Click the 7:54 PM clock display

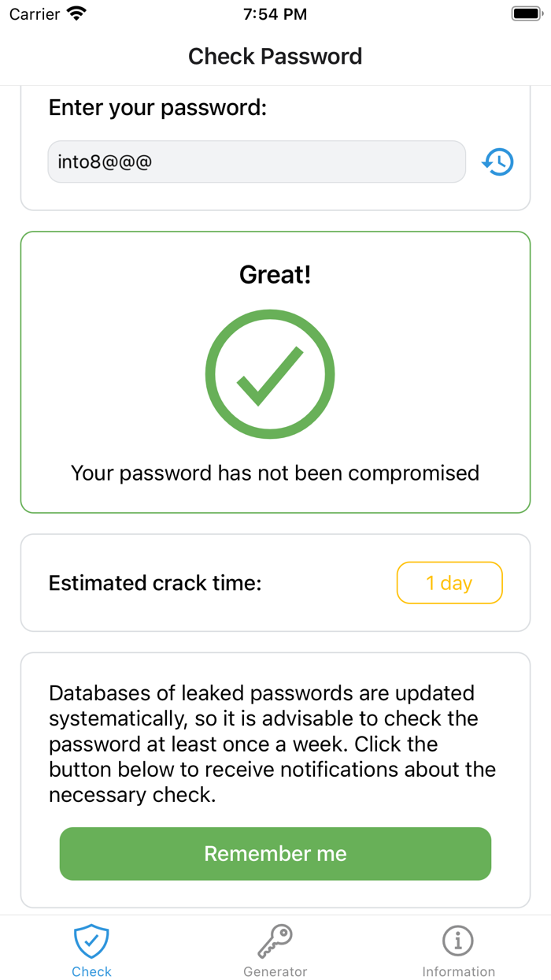[x=275, y=13]
